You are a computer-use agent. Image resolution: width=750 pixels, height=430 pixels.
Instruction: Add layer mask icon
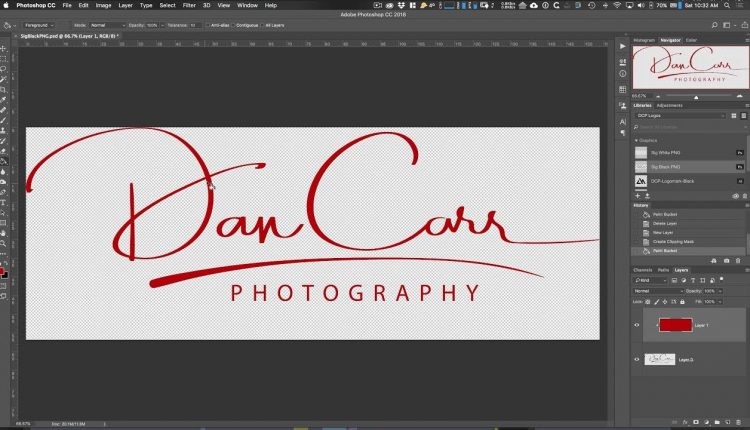[696, 422]
